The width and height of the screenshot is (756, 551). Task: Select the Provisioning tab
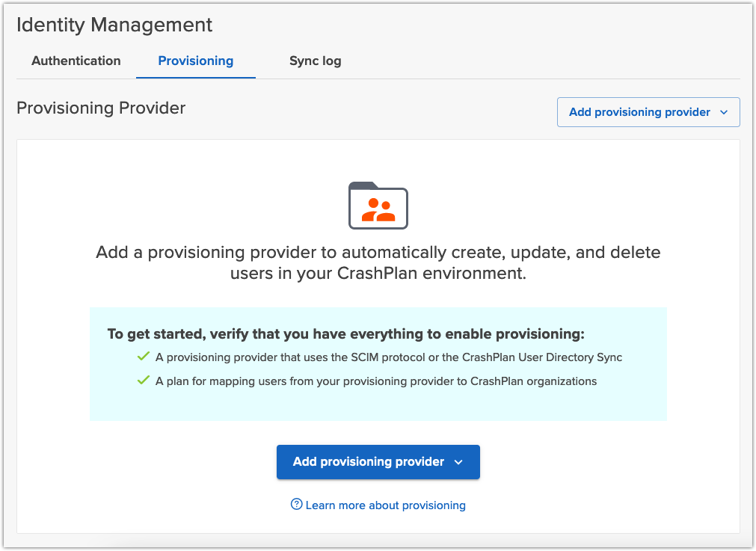[x=196, y=61]
